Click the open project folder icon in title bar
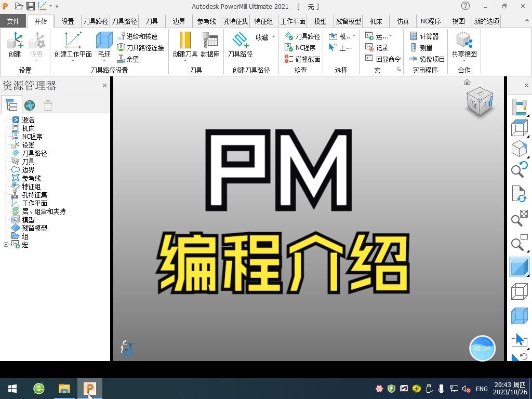 pos(19,6)
